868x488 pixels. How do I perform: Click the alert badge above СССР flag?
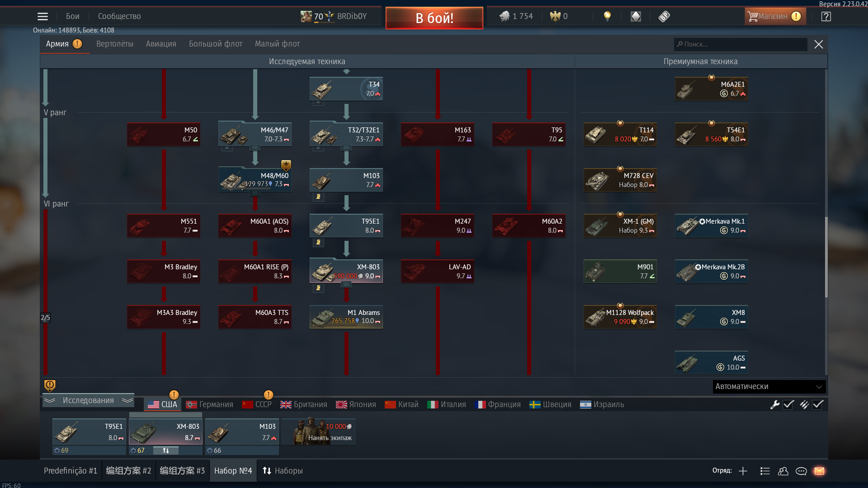click(x=268, y=394)
